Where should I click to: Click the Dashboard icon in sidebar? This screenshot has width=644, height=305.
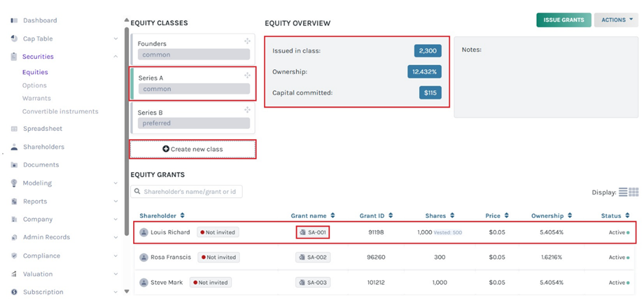pos(14,21)
